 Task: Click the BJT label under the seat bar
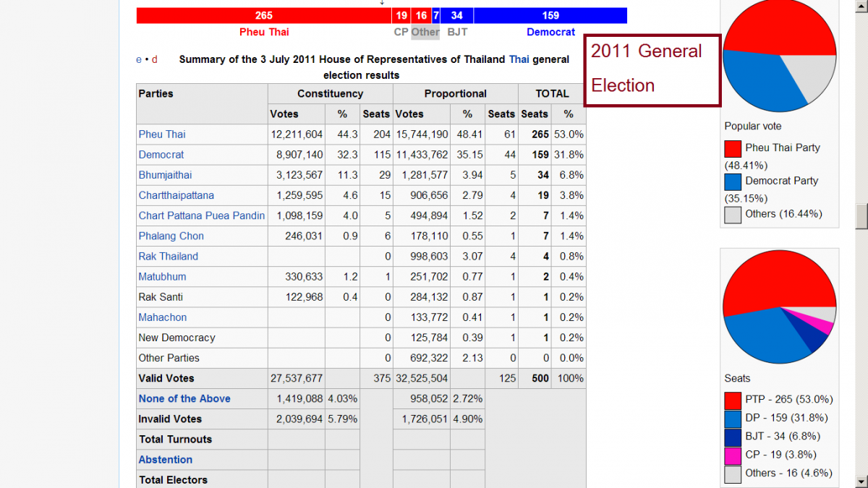(x=457, y=32)
